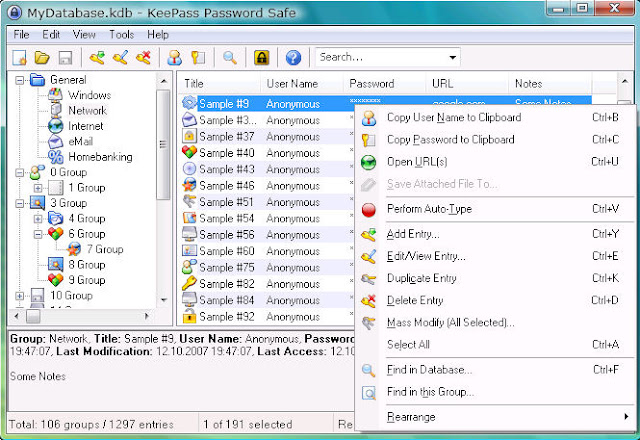The width and height of the screenshot is (640, 440).
Task: Click the Find magnifier toolbar icon
Action: pos(230,58)
